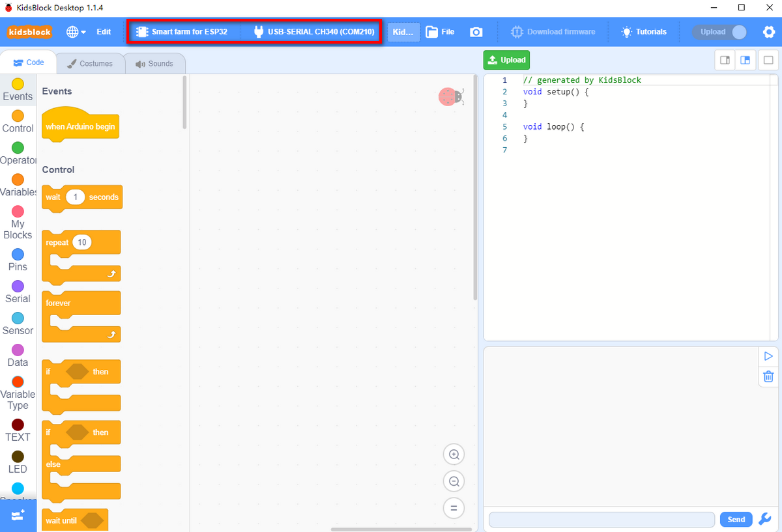Click the Send button

click(736, 520)
